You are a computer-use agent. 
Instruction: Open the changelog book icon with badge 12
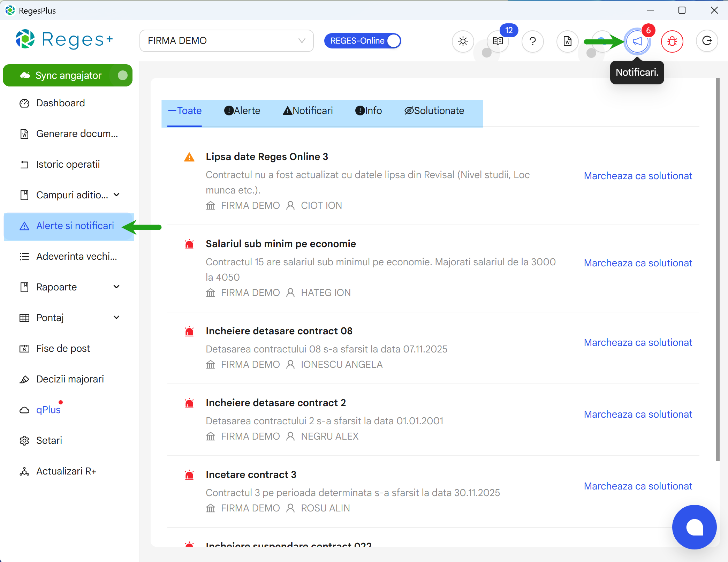coord(498,41)
